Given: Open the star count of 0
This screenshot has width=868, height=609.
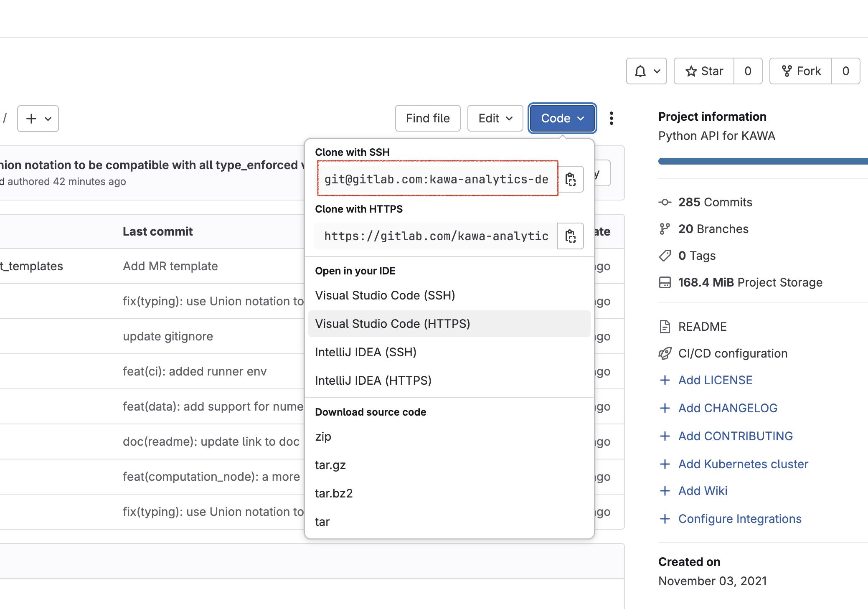Looking at the screenshot, I should click(x=748, y=71).
